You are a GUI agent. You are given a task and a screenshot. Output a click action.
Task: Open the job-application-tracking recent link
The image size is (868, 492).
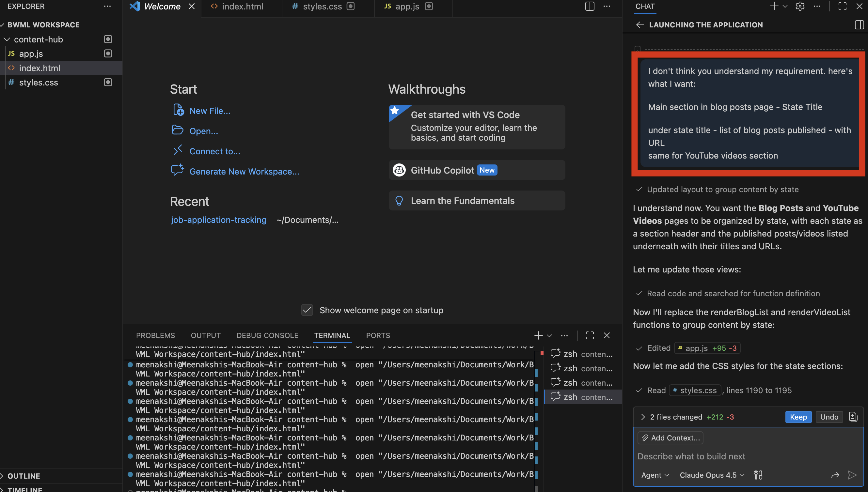pos(218,220)
